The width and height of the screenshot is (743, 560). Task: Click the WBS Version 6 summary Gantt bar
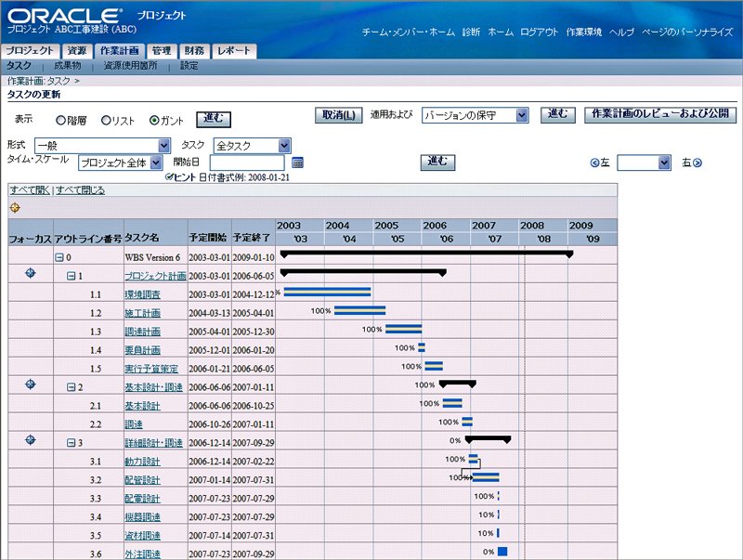tap(426, 254)
